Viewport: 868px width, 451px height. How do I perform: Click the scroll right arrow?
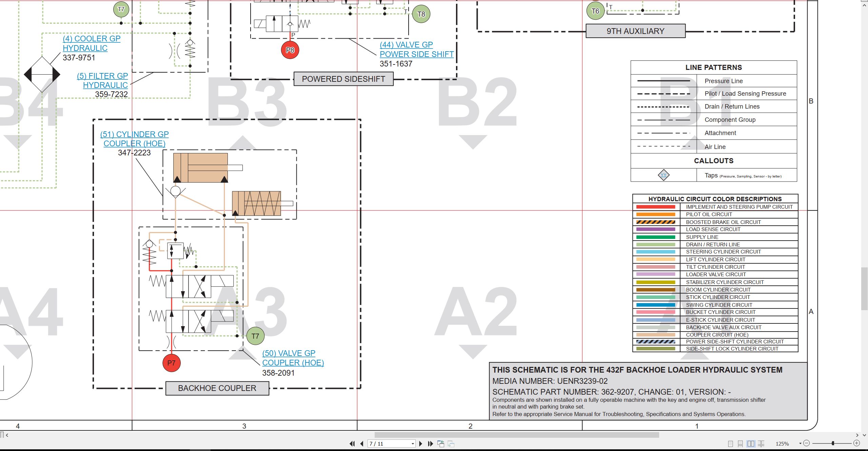point(857,435)
